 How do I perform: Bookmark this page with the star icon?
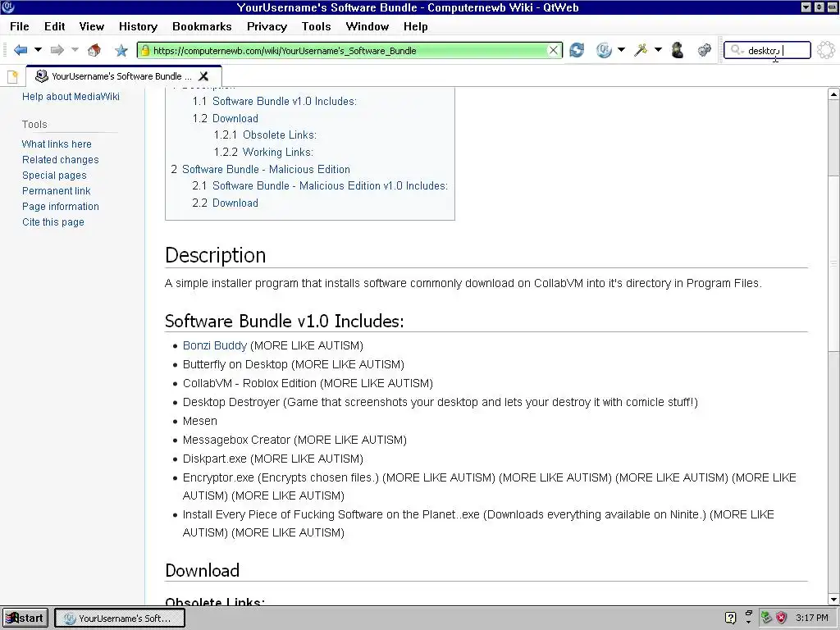121,50
